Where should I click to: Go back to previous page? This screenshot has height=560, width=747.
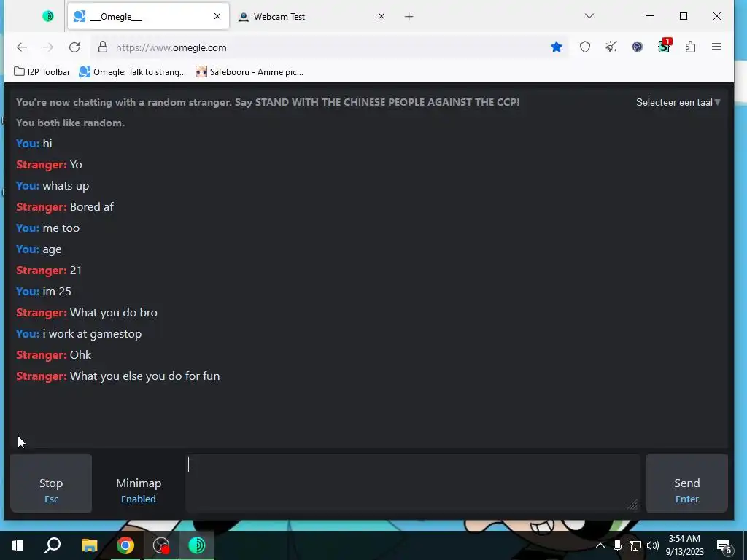click(x=22, y=47)
